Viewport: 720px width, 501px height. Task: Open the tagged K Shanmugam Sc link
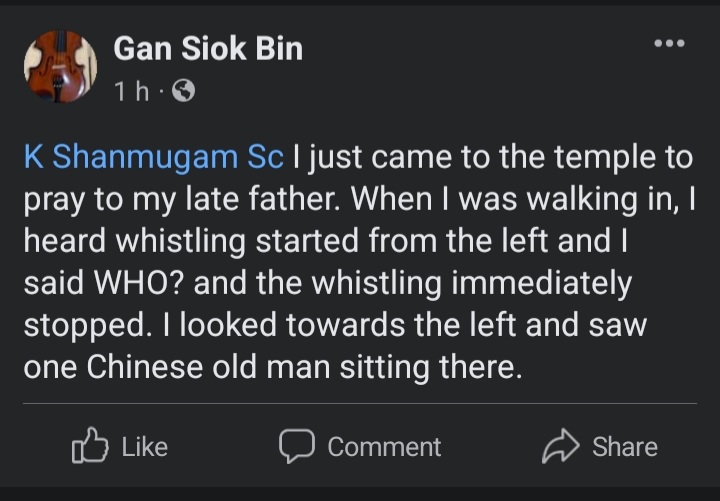pos(154,157)
